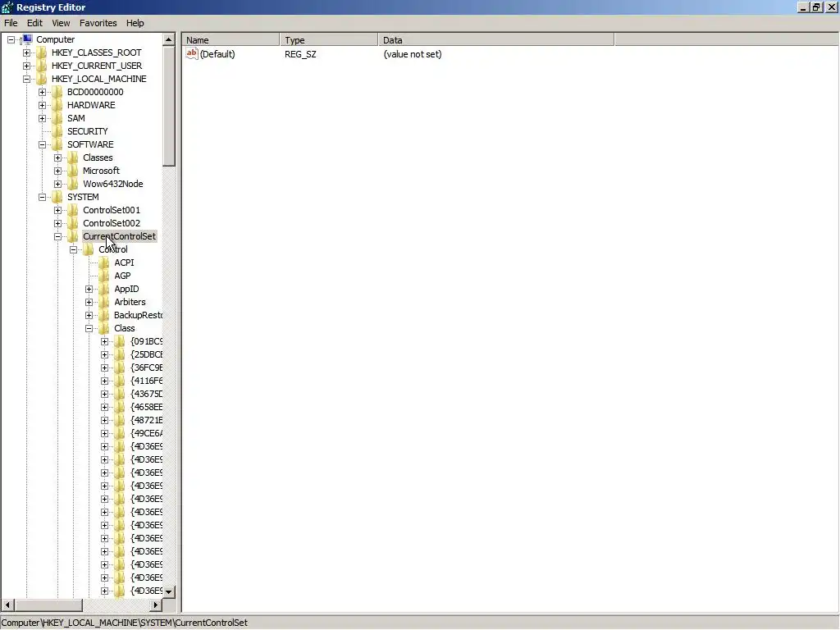Click the {091BC9 class key folder icon

120,341
